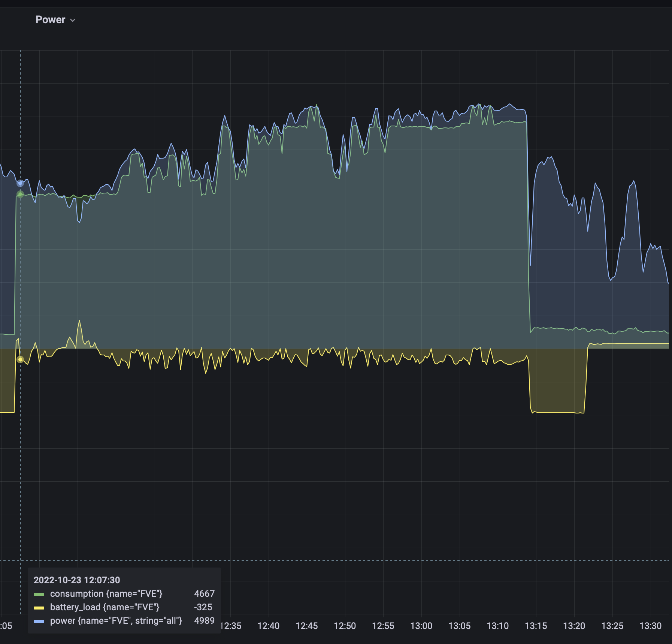Click the blue power data point marker

[x=20, y=183]
